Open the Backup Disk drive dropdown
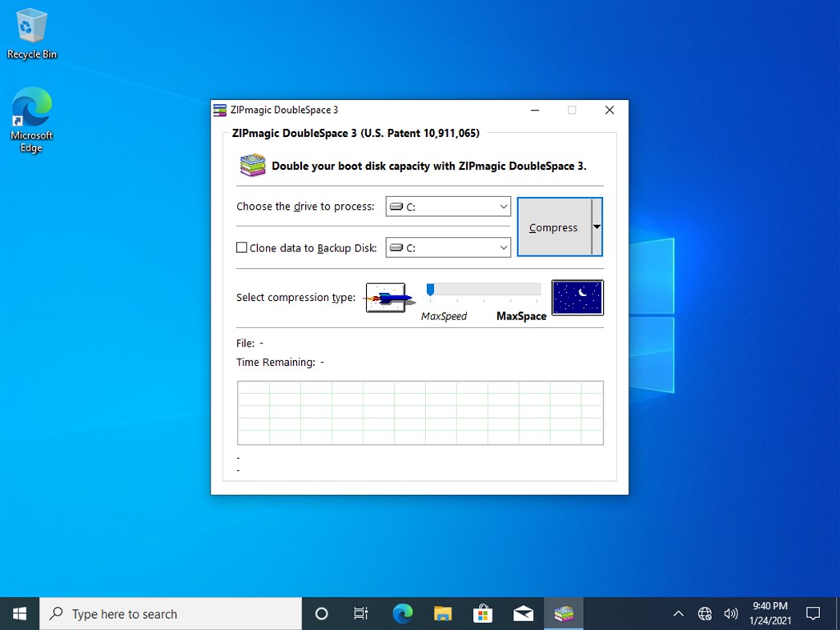This screenshot has height=630, width=840. click(503, 247)
